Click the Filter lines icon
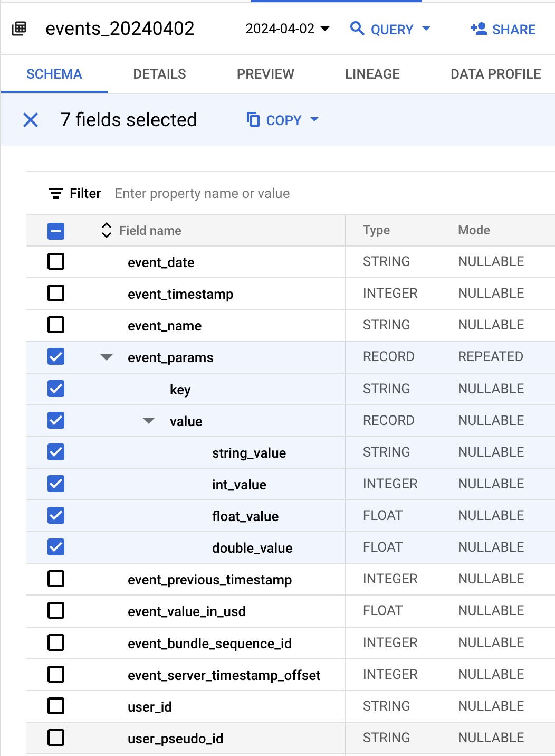This screenshot has height=756, width=555. (x=55, y=194)
